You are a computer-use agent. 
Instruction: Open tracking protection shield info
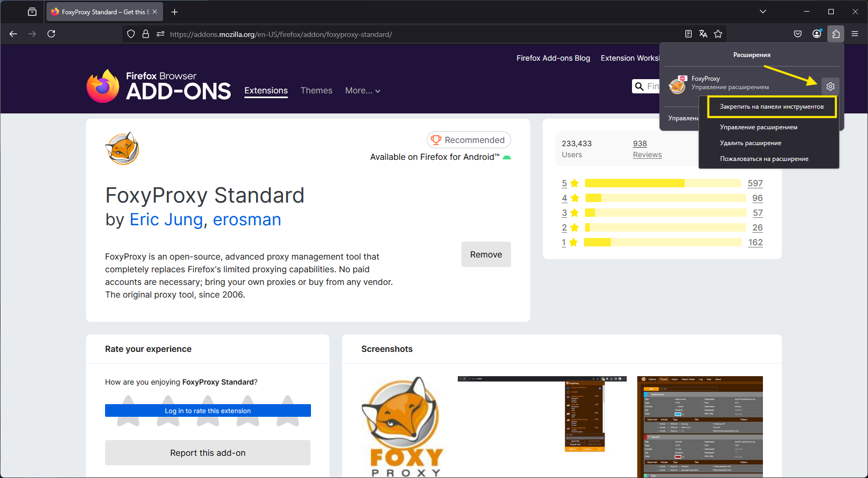tap(131, 34)
